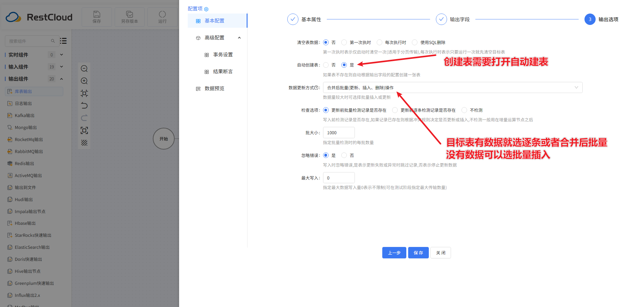The image size is (644, 307).
Task: Select 不检测 under 检查选项
Action: 464,110
